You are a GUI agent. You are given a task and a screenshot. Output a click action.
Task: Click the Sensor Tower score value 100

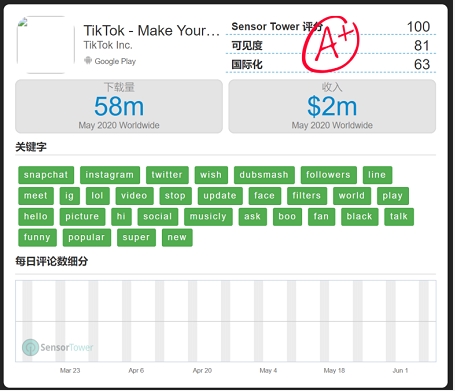418,27
